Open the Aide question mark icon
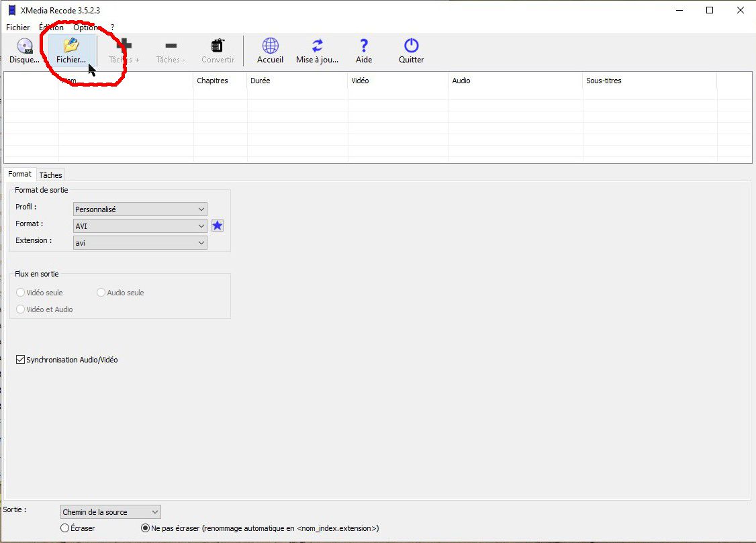756x543 pixels. (364, 50)
